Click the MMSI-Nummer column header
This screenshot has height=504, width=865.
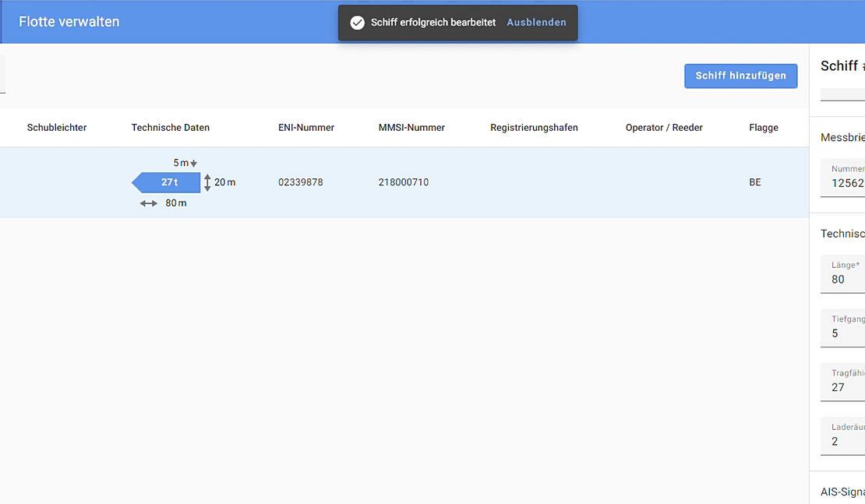411,128
